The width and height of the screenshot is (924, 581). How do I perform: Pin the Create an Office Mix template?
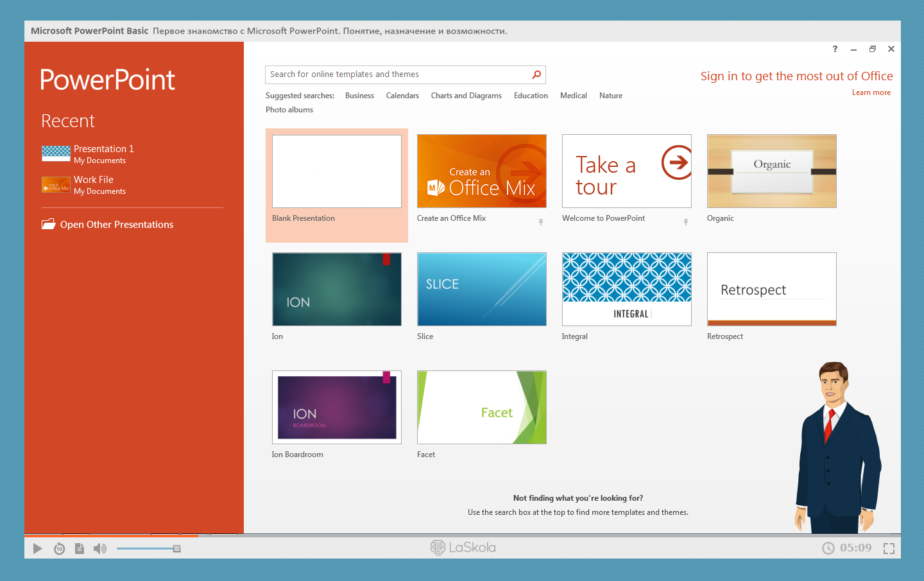(541, 222)
